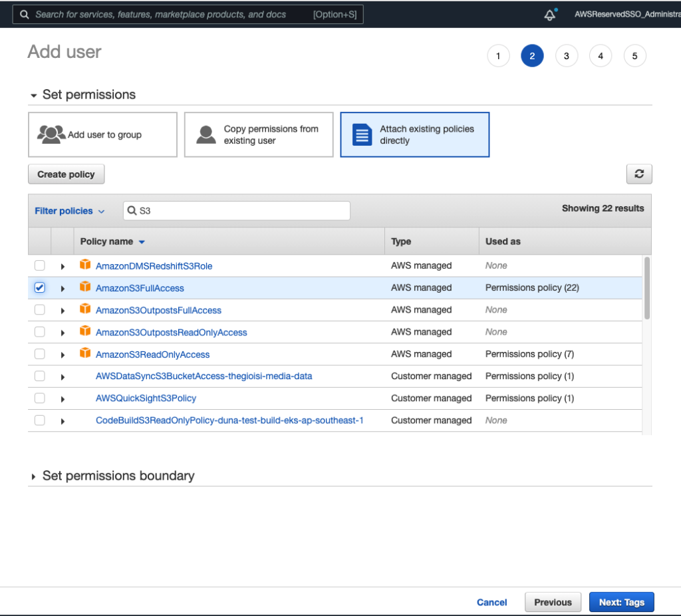
Task: Open the AmazonS3ReadOnlyAccess policy link
Action: (x=152, y=355)
